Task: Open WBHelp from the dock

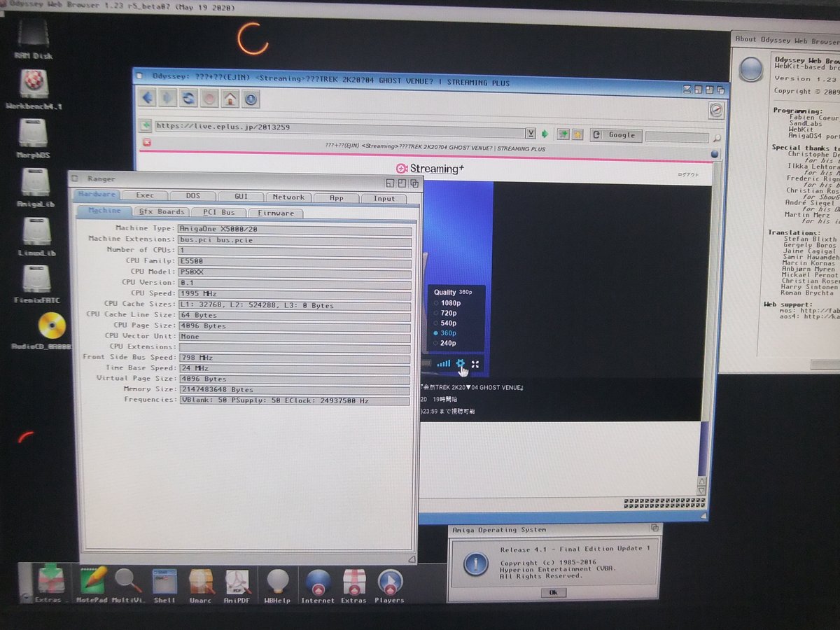Action: pos(278,585)
